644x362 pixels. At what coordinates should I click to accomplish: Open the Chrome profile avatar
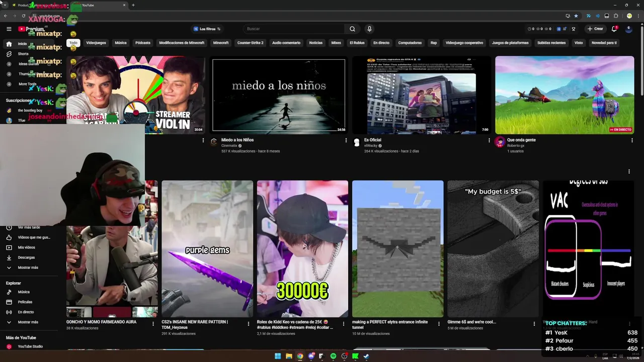coord(629,16)
